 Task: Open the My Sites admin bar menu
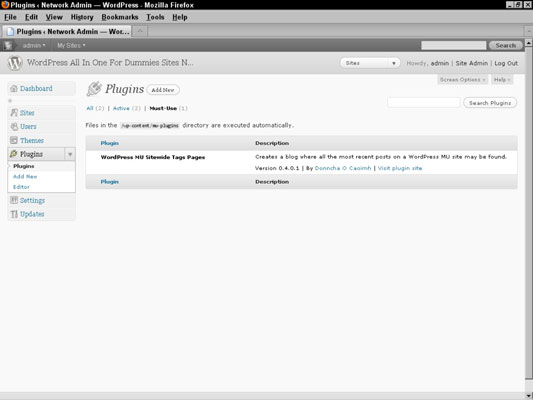coord(71,45)
